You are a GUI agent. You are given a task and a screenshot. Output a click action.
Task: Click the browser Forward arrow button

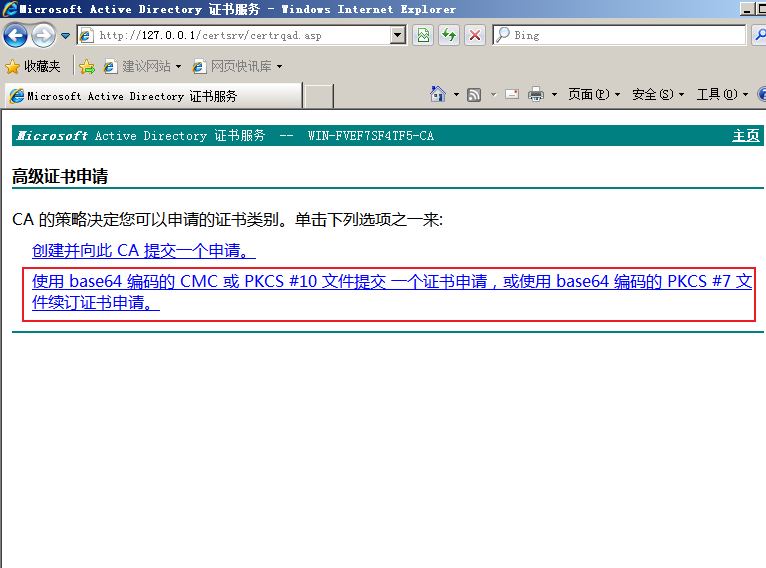coord(43,36)
